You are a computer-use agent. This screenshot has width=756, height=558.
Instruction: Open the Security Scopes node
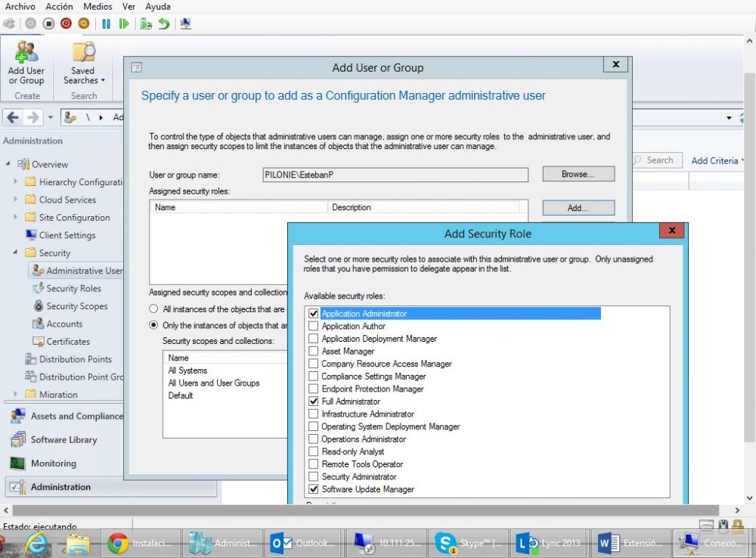coord(70,305)
